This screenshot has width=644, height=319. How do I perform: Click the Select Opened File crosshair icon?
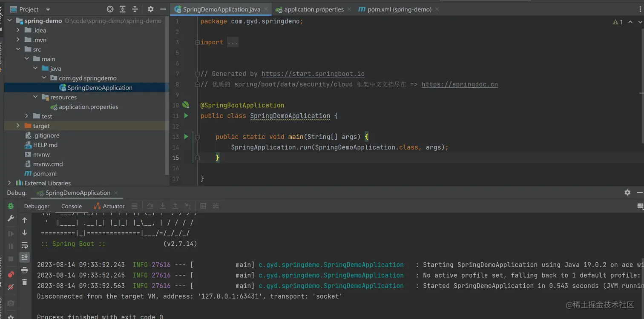coord(110,9)
